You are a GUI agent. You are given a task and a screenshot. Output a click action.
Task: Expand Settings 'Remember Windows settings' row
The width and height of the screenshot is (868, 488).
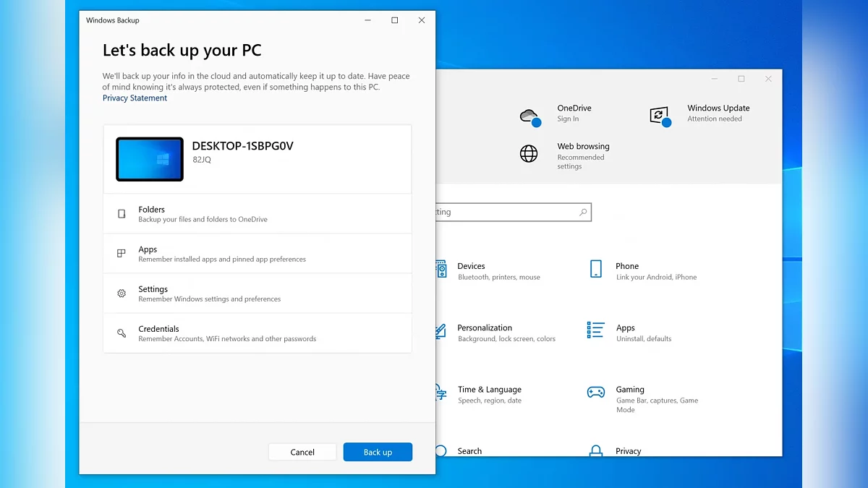[x=258, y=294]
